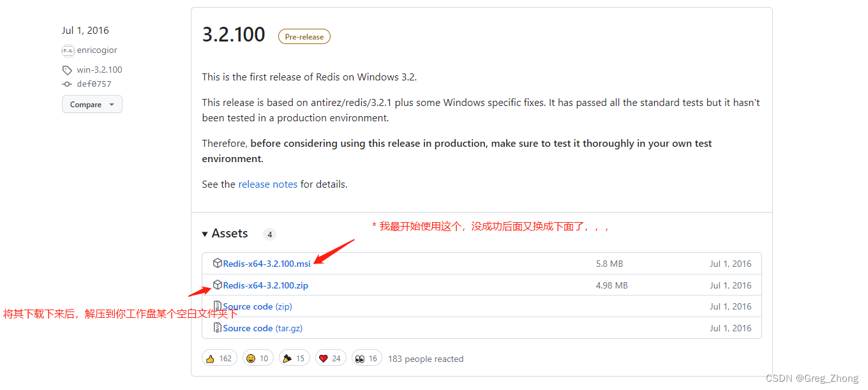Image resolution: width=868 pixels, height=390 pixels.
Task: Open enricogior user profile
Action: (x=97, y=50)
